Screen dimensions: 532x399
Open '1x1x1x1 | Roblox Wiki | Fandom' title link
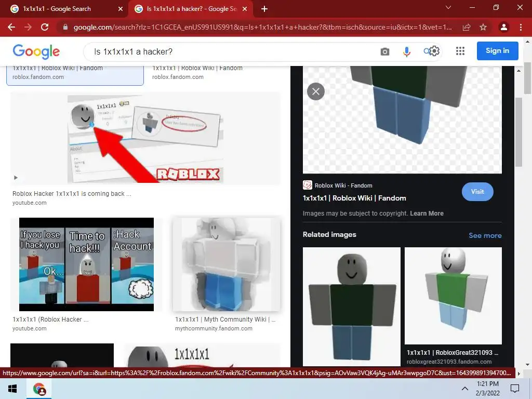[x=354, y=198]
